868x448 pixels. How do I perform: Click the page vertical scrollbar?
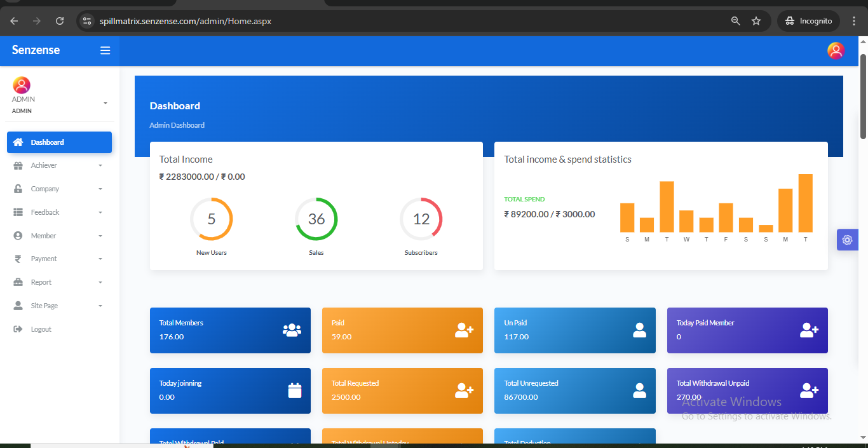click(864, 95)
